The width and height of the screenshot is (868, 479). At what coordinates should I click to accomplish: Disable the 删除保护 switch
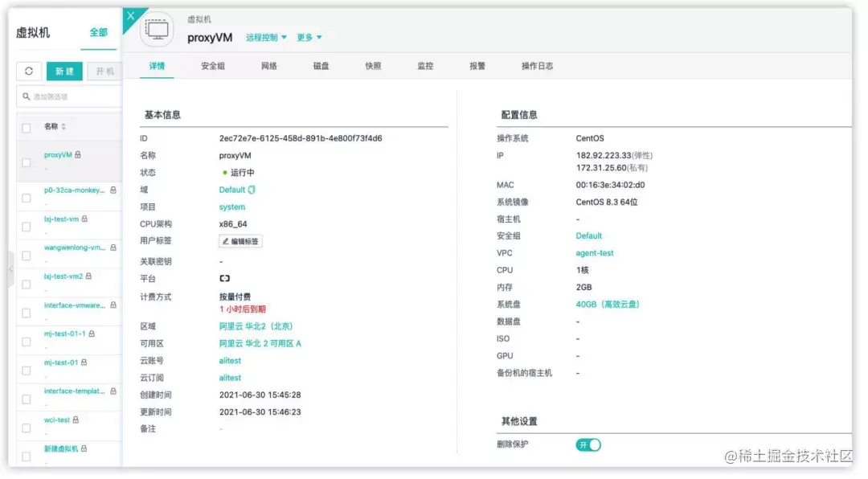pyautogui.click(x=588, y=444)
